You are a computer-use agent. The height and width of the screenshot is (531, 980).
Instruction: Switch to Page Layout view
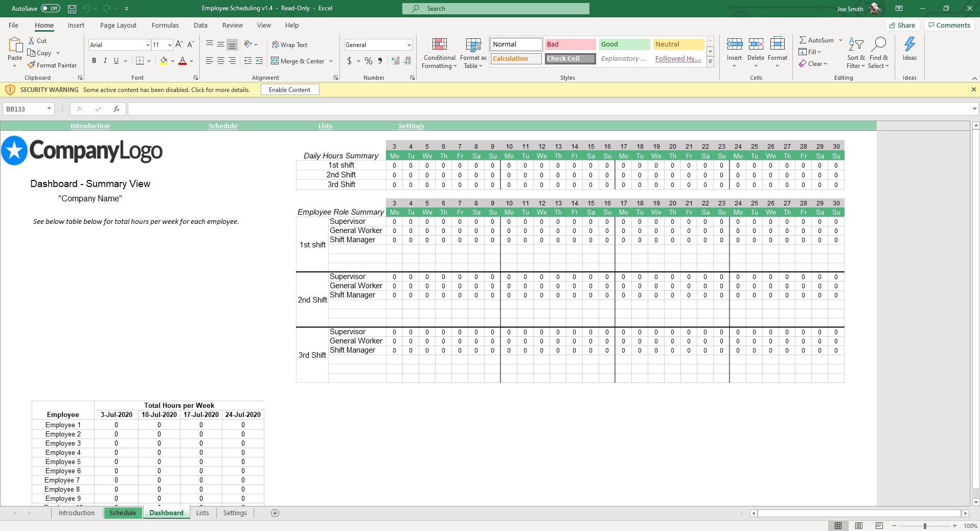[x=858, y=525]
